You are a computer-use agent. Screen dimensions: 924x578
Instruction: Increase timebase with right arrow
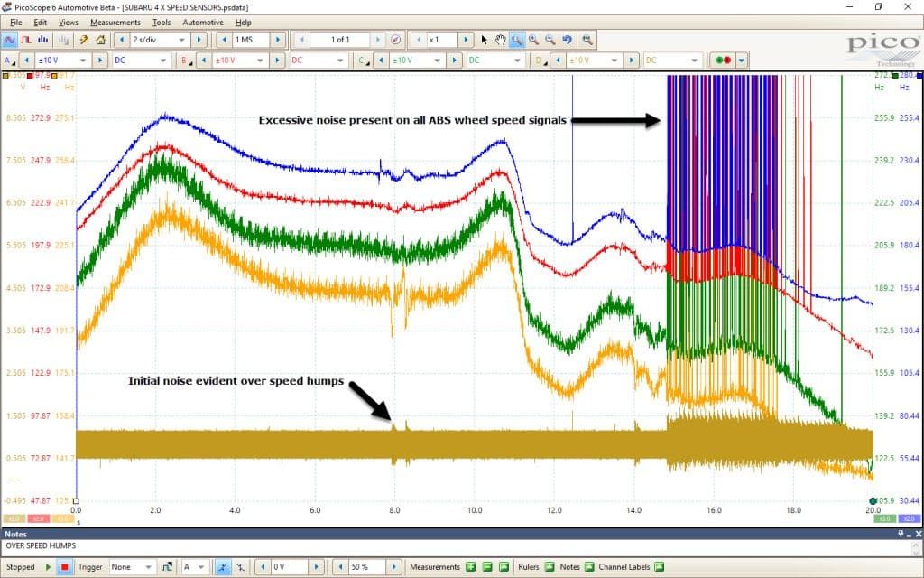click(199, 40)
